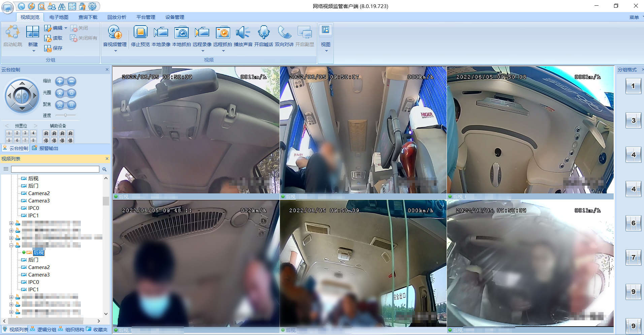This screenshot has width=644, height=335.
Task: Collapse the expanded device tree node
Action: (11, 245)
